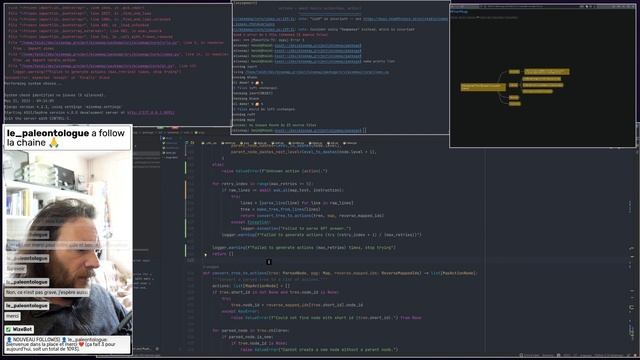This screenshot has width=640, height=360.
Task: Click 'Cannot create a new node' ValueError line
Action: pos(319,349)
